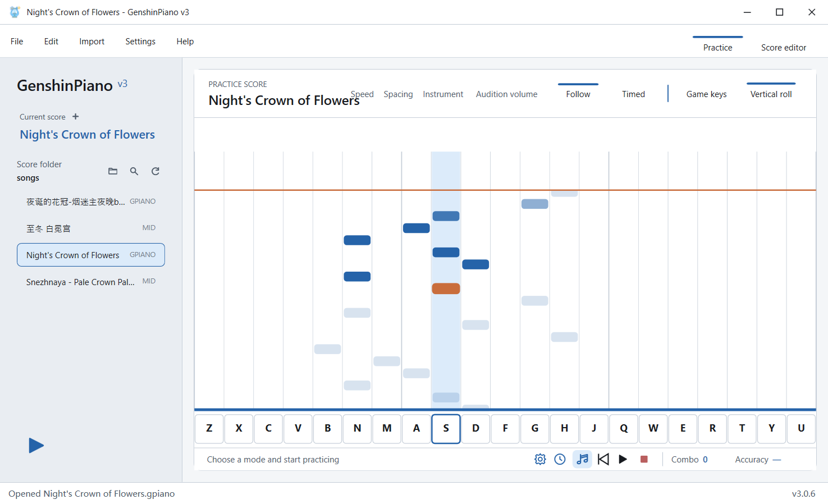Viewport: 828px width, 504px height.
Task: Click the large blue play icon in sidebar
Action: (x=36, y=446)
